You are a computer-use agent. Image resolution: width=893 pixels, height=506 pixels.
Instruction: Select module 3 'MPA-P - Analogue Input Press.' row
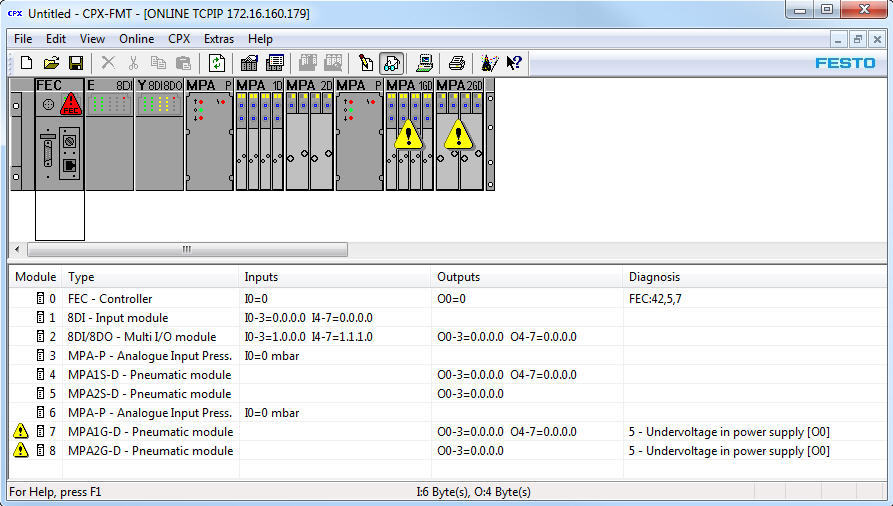point(447,356)
